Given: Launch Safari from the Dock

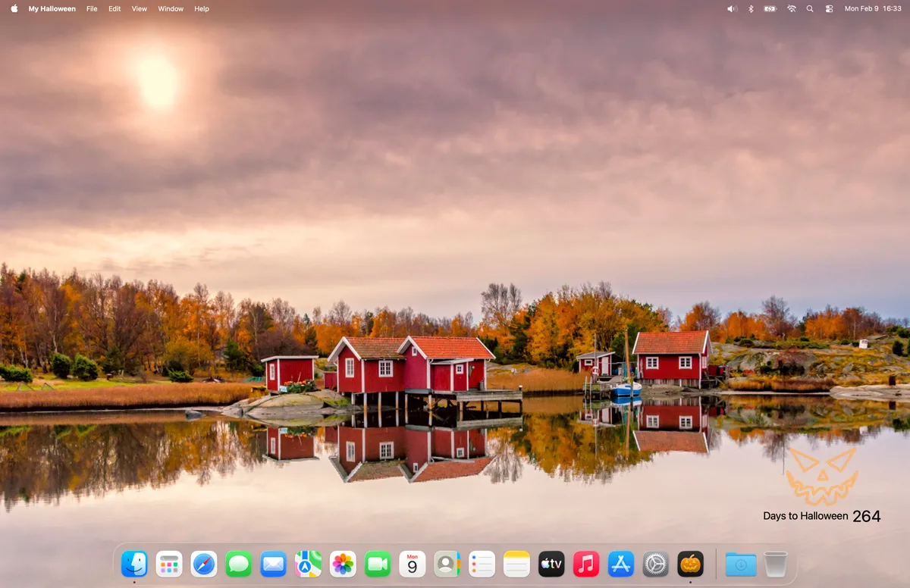Looking at the screenshot, I should coord(204,564).
